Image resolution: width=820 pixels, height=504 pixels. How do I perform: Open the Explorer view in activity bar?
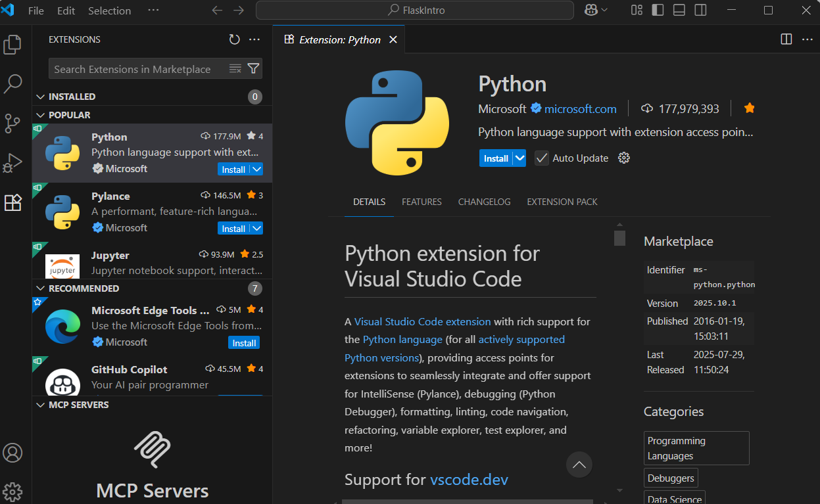click(x=12, y=45)
